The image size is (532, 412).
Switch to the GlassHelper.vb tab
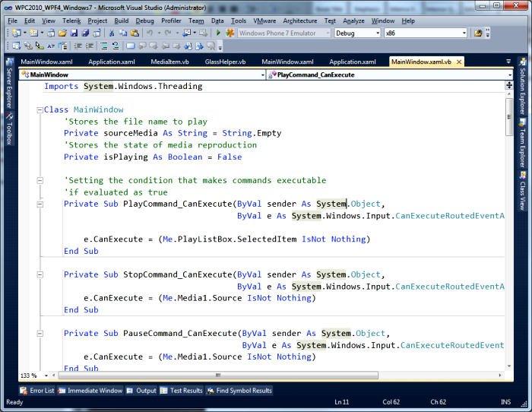point(226,62)
